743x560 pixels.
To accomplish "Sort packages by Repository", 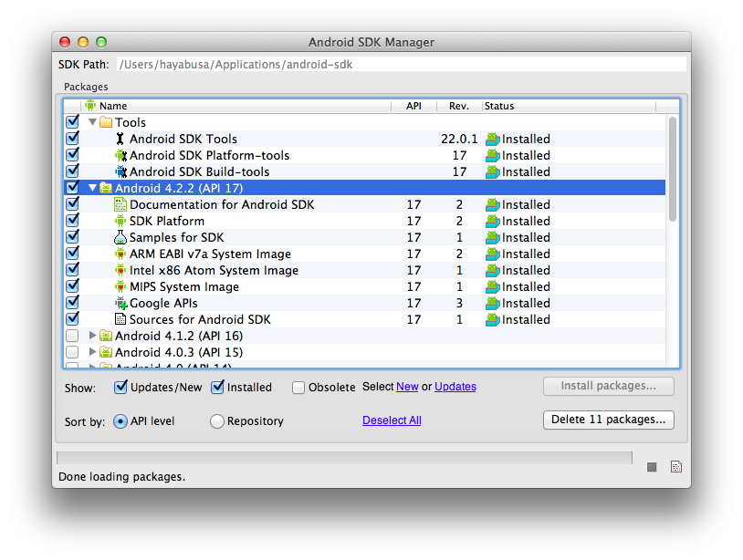I will 217,421.
